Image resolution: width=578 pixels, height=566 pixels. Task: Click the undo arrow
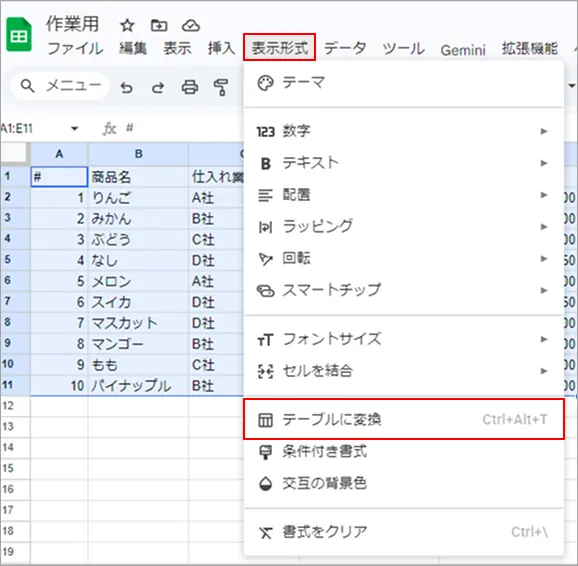click(x=127, y=87)
